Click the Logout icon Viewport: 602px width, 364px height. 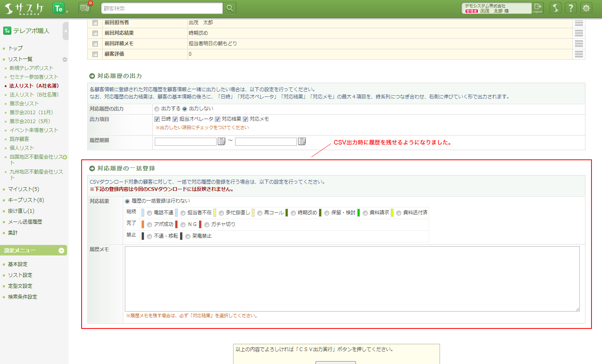click(537, 8)
